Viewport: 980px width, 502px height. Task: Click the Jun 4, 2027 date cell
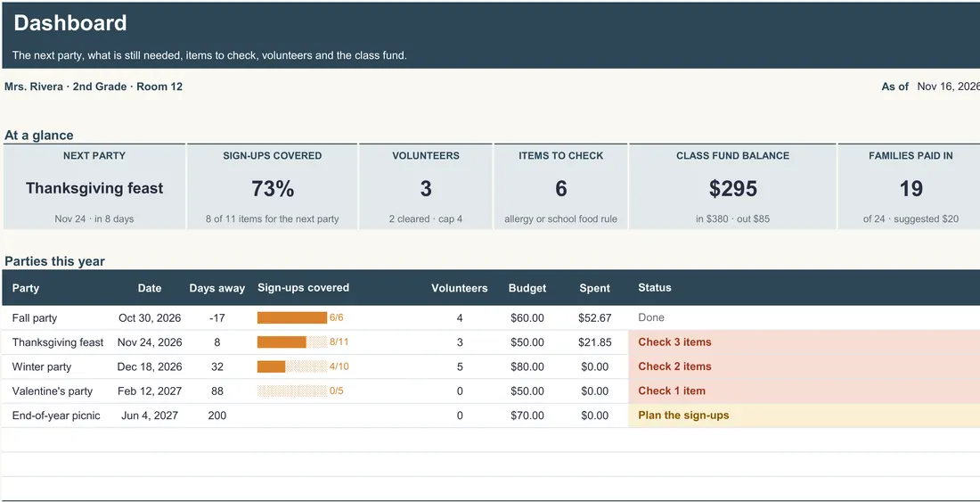click(150, 416)
